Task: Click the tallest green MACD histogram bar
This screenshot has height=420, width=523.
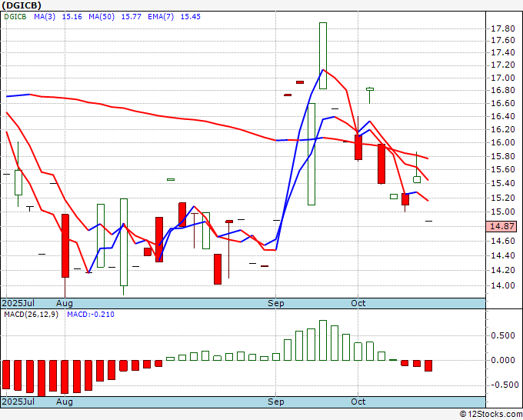Action: [x=322, y=340]
